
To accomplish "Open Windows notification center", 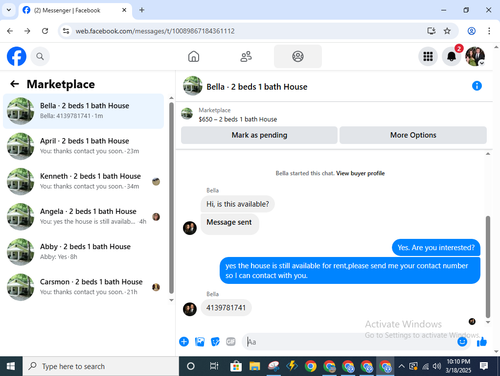I will 484,366.
